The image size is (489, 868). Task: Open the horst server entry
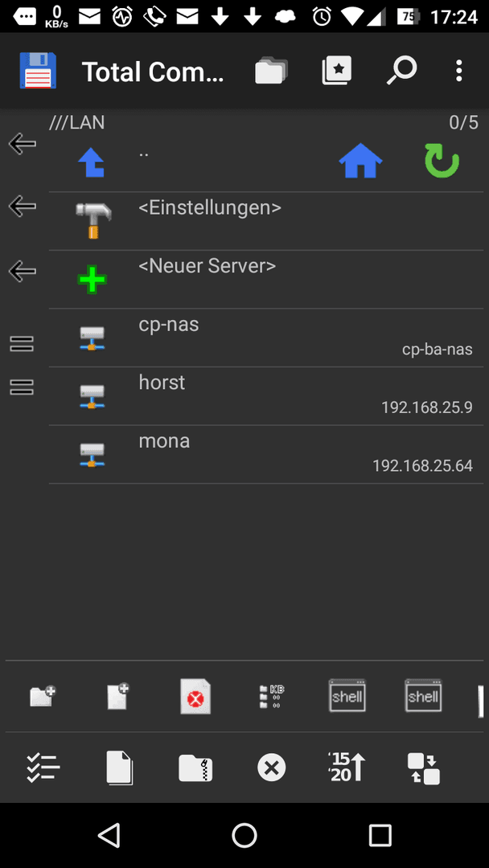[x=266, y=395]
